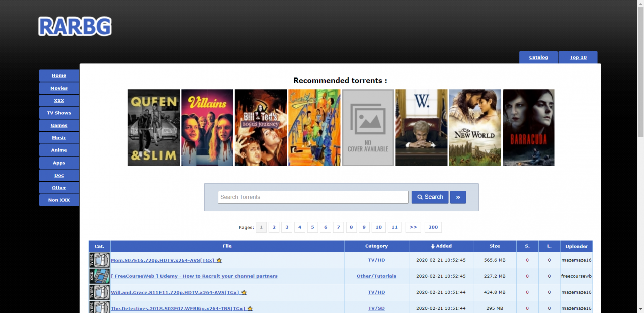Viewport: 644px width, 313px height.
Task: Go to page 6
Action: [326, 227]
